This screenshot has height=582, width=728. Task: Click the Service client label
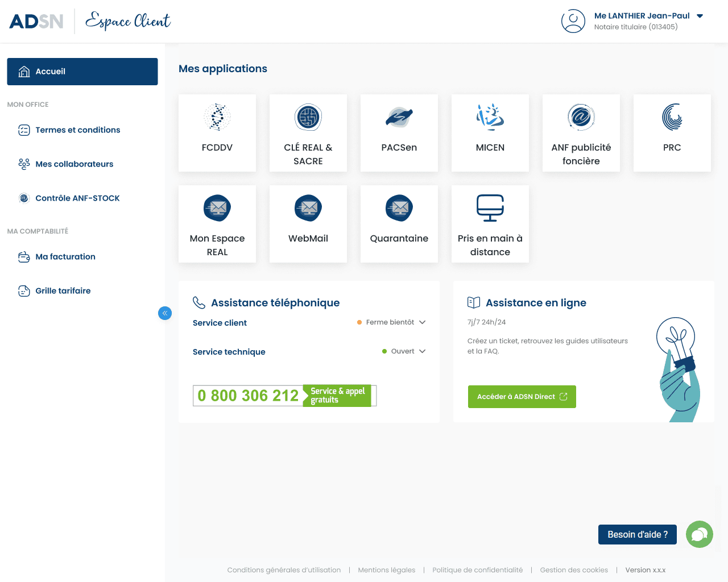click(220, 323)
